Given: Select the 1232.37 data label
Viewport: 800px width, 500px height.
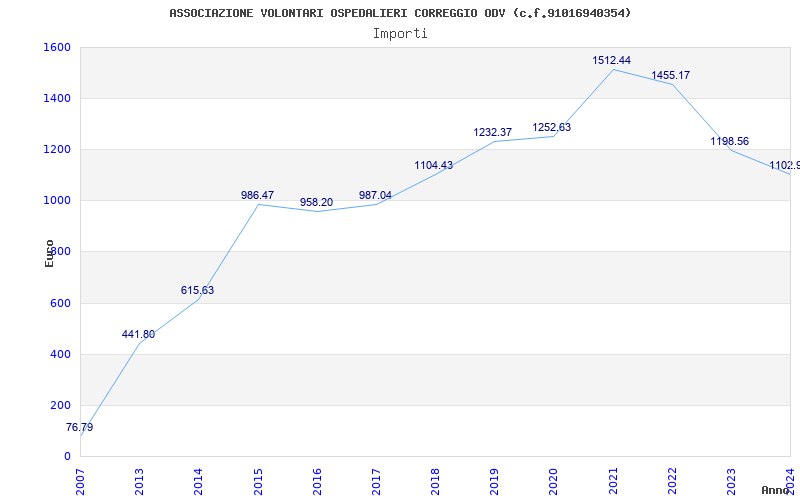Looking at the screenshot, I should click(x=492, y=133).
